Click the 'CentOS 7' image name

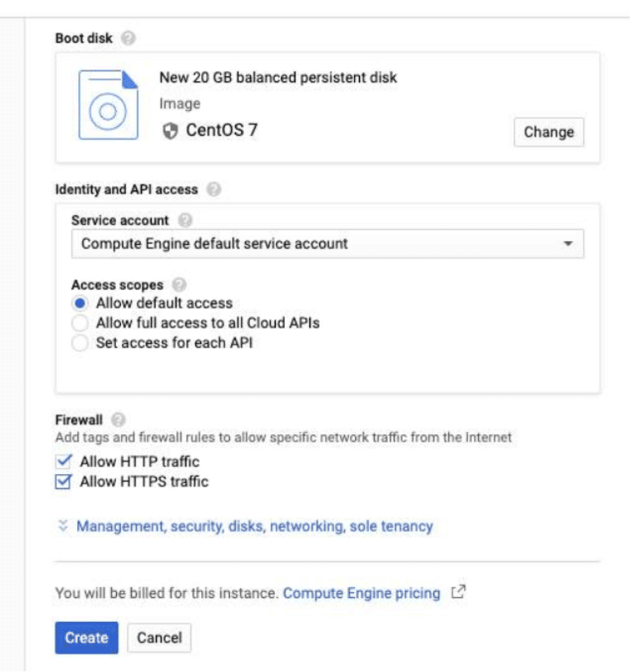[222, 131]
